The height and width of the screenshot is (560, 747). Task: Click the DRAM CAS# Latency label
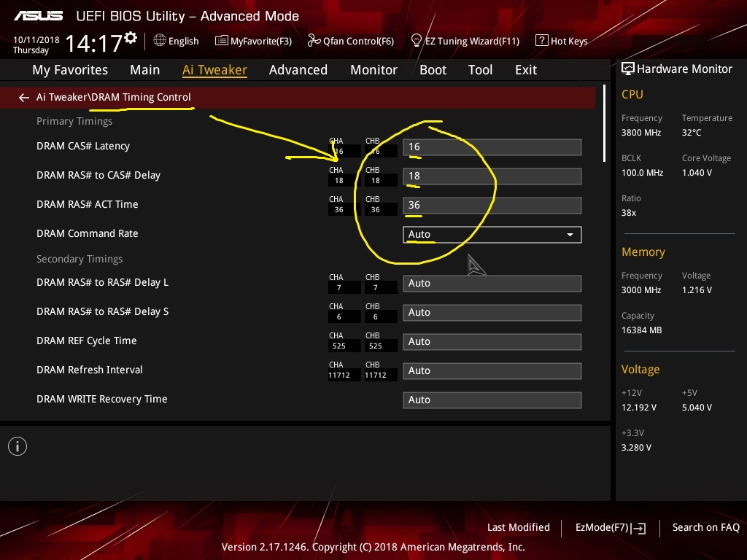pyautogui.click(x=83, y=146)
